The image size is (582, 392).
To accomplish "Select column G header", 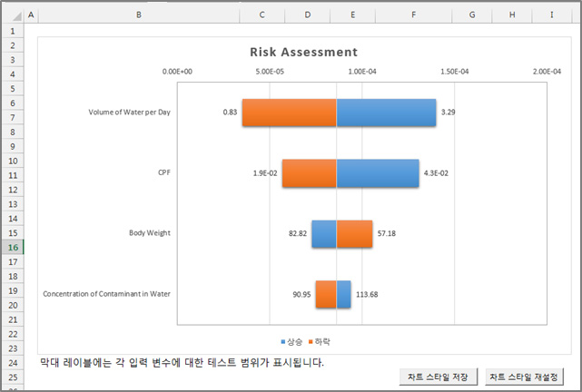I will pyautogui.click(x=472, y=15).
